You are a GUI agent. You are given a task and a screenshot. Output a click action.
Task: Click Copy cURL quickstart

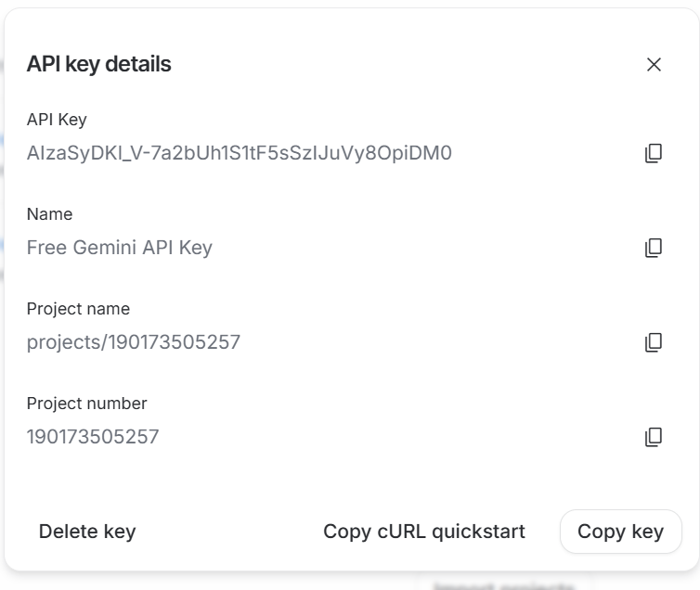click(423, 532)
